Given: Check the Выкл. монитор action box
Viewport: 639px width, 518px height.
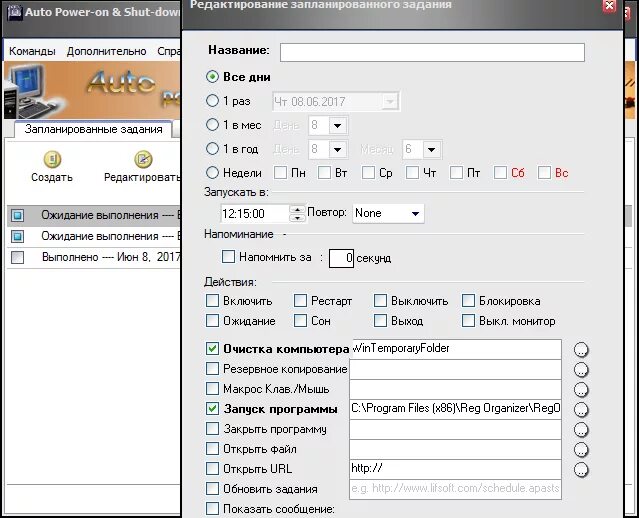Looking at the screenshot, I should tap(468, 321).
